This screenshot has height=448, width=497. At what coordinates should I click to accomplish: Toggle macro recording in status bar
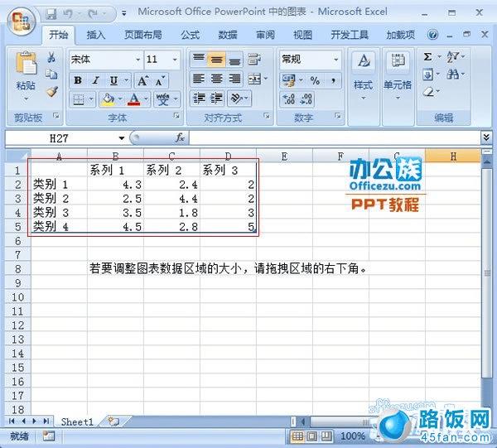click(49, 436)
